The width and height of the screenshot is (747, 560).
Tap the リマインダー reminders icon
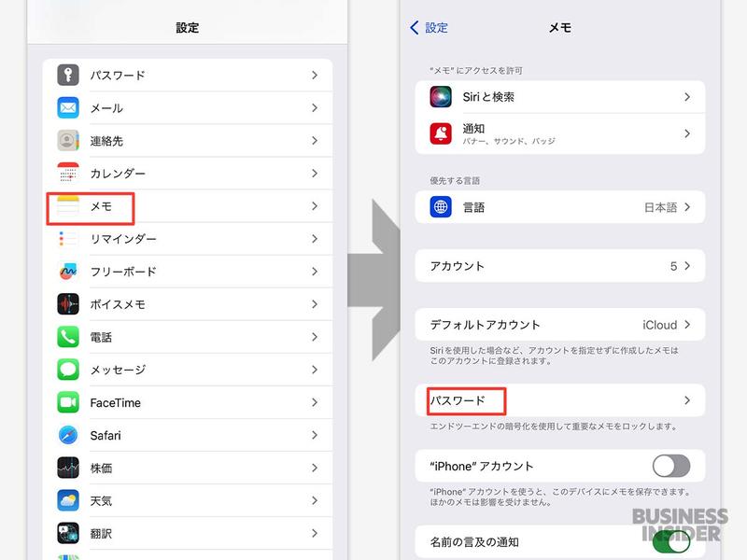[68, 239]
